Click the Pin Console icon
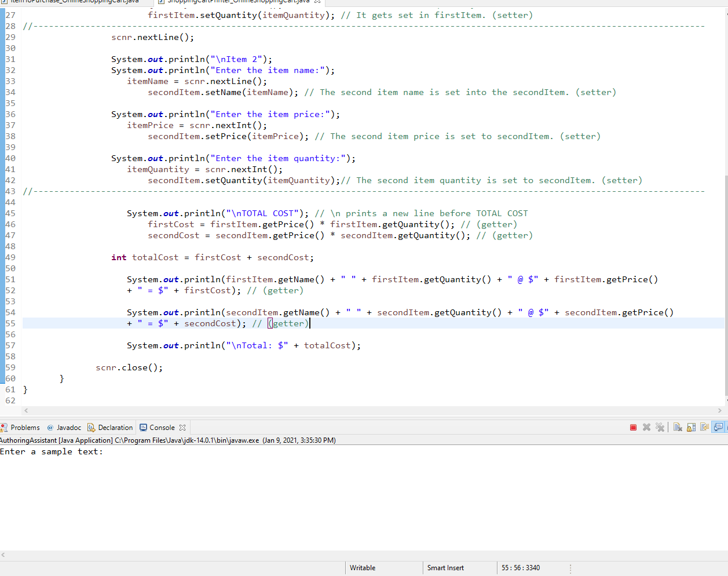Screen dimensions: 728x576 [704, 427]
